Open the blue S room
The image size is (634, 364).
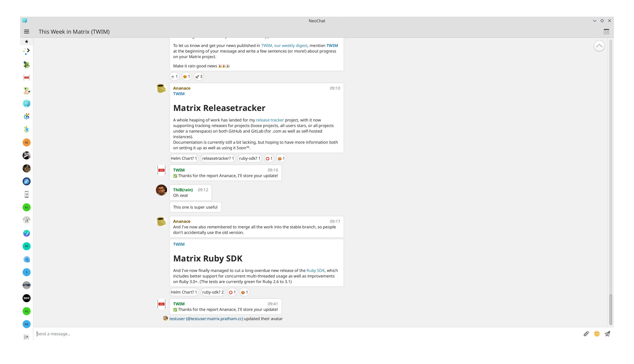coord(27,272)
